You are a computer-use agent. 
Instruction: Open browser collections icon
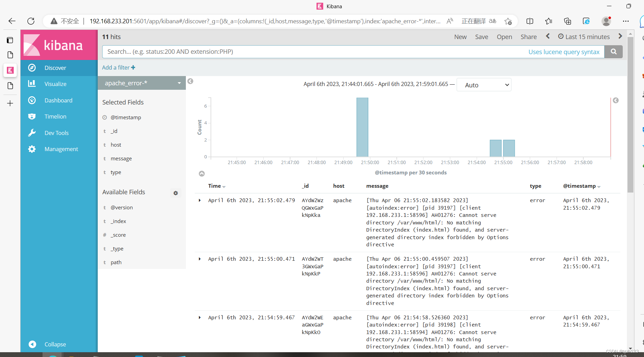pos(568,21)
